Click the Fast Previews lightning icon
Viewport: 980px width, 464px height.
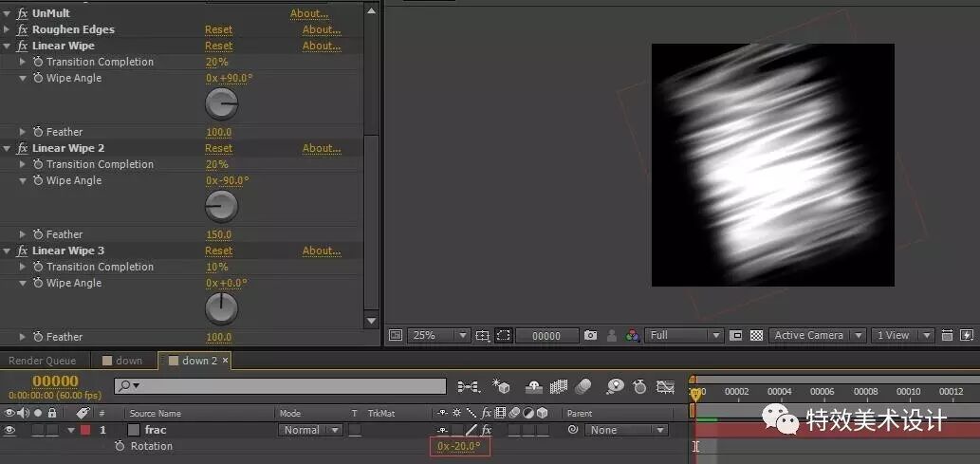967,335
